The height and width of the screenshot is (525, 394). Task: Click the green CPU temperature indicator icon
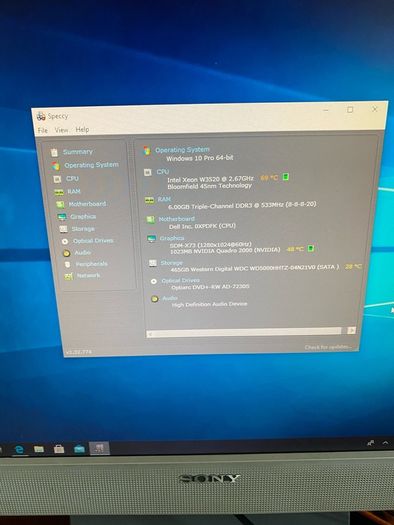286,177
